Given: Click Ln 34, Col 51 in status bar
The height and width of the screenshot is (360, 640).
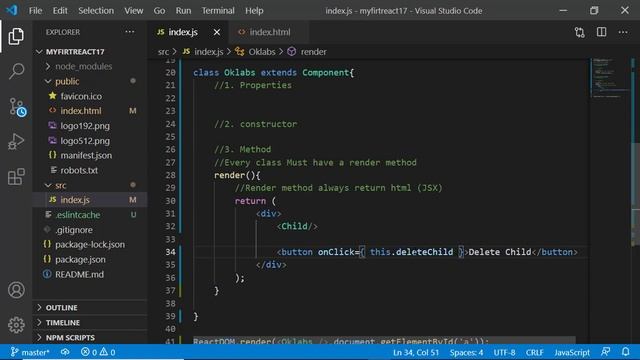Looking at the screenshot, I should coord(416,352).
